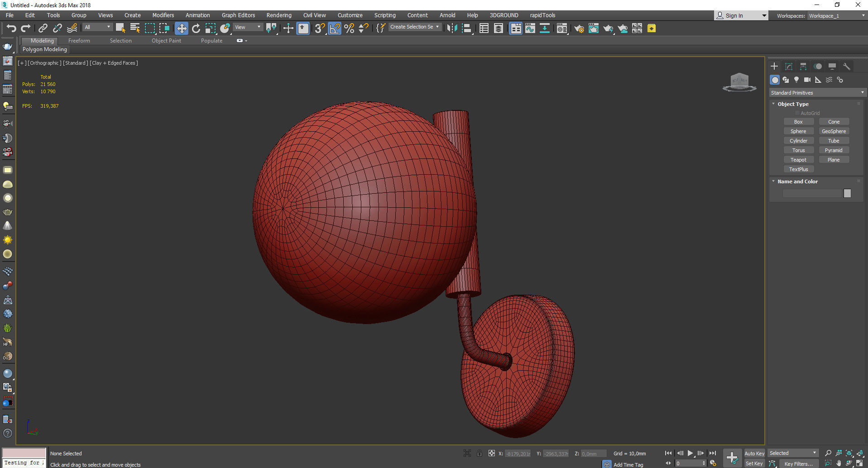
Task: Open the Rendered Frame Window
Action: [594, 29]
